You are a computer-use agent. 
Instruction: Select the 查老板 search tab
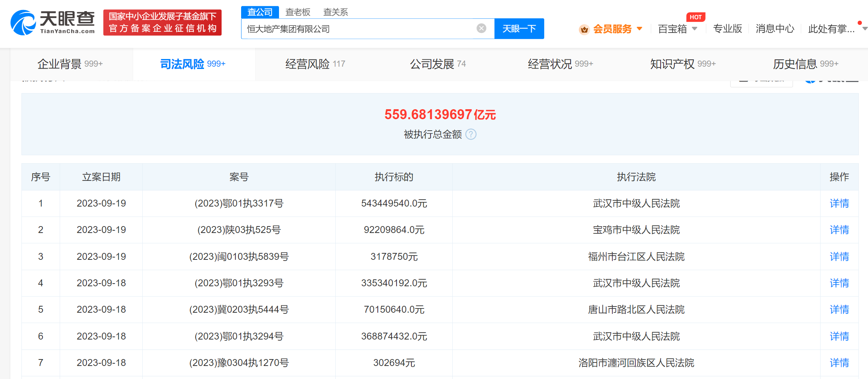298,12
